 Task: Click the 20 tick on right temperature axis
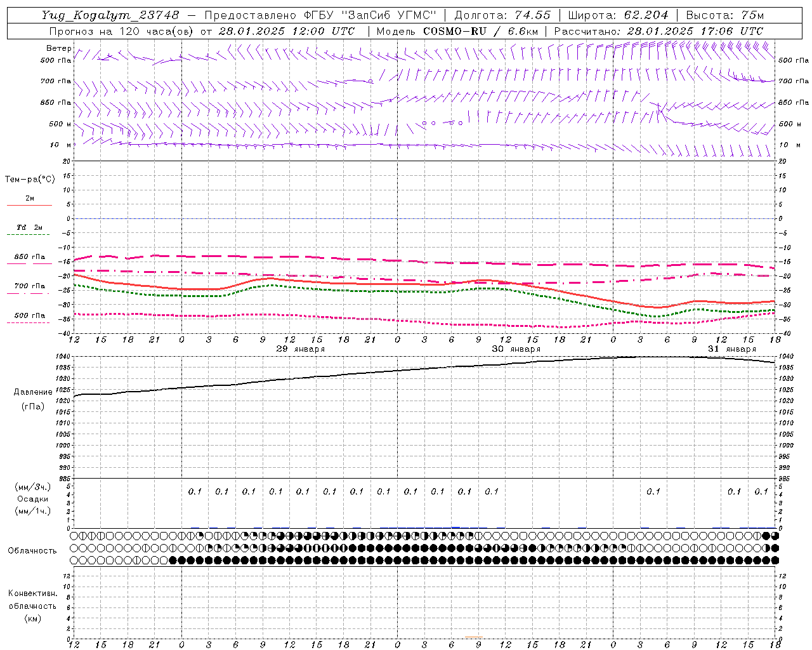(x=782, y=162)
